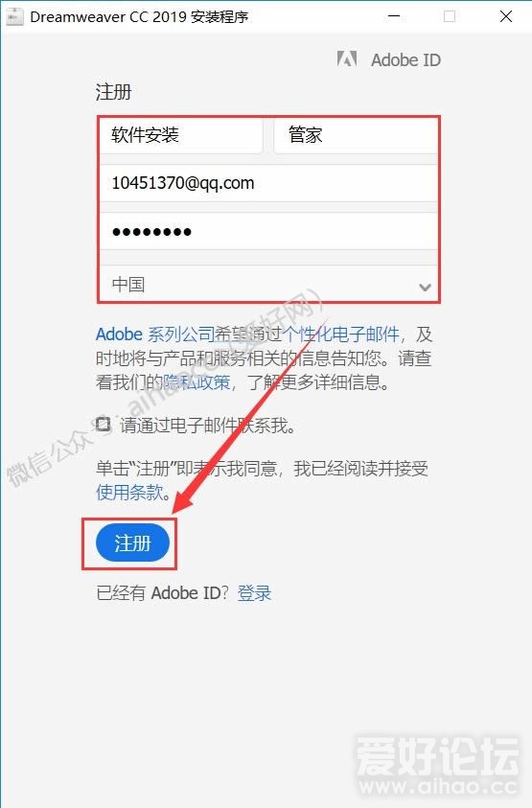Screen dimensions: 532x808
Task: Open the 中国 country selection box
Action: 268,284
